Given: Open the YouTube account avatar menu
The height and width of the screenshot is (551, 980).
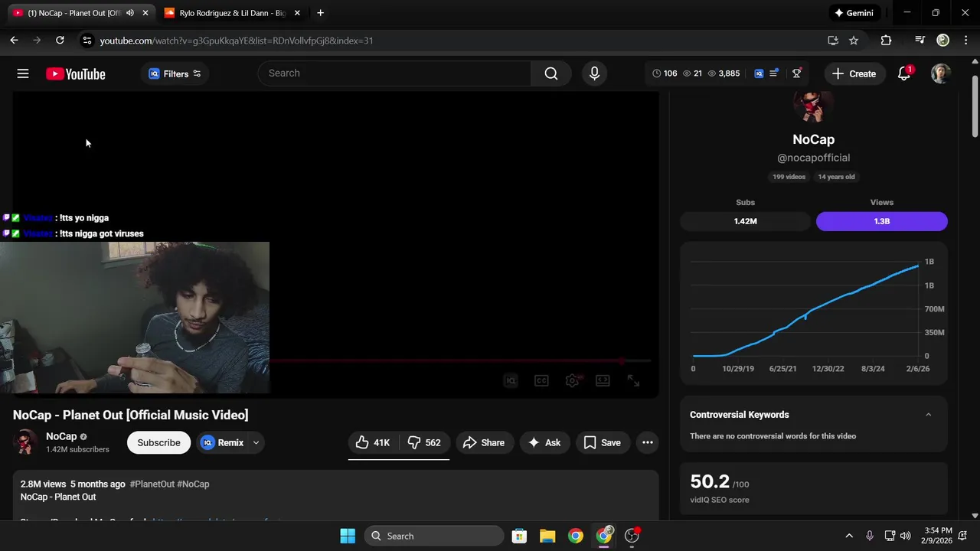Looking at the screenshot, I should click(x=941, y=73).
